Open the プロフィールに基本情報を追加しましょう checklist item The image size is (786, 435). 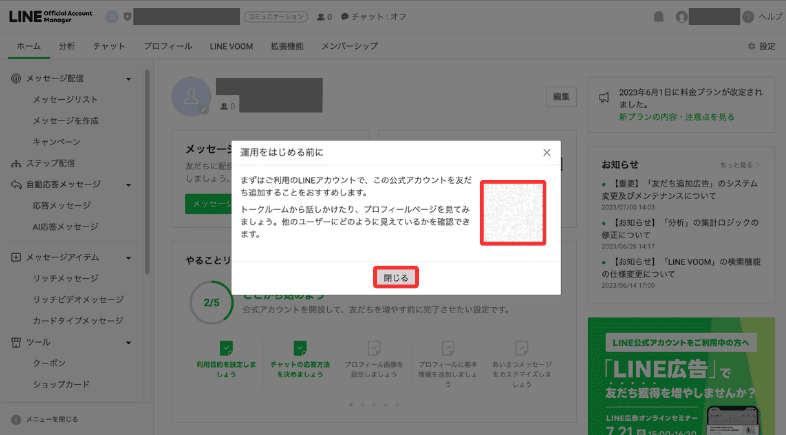[x=448, y=364]
